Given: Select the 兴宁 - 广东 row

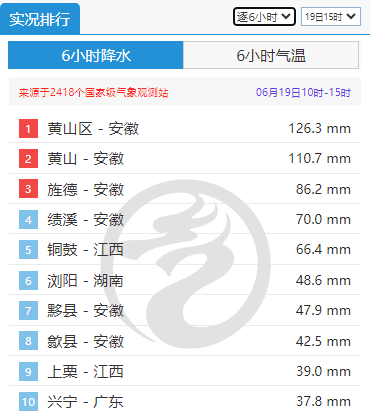Looking at the screenshot, I should click(x=185, y=402).
